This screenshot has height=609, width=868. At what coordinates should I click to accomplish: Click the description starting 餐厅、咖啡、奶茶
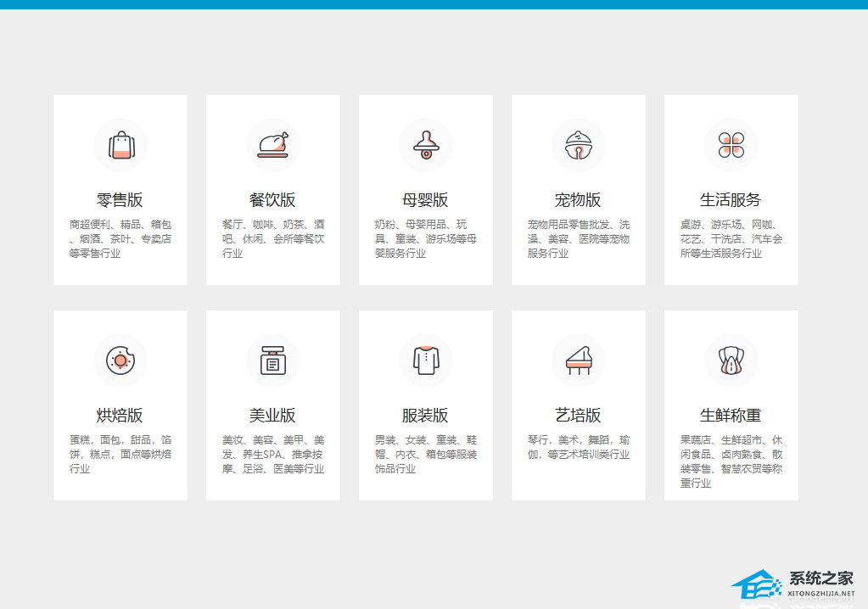273,239
